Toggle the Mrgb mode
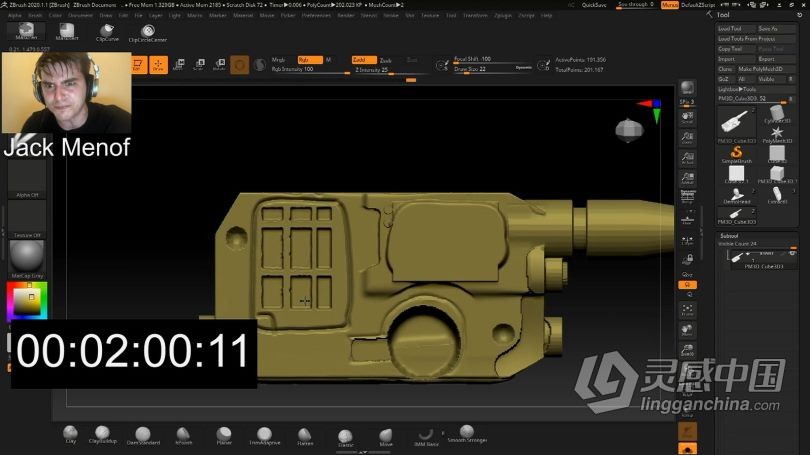The height and width of the screenshot is (455, 810). point(278,60)
